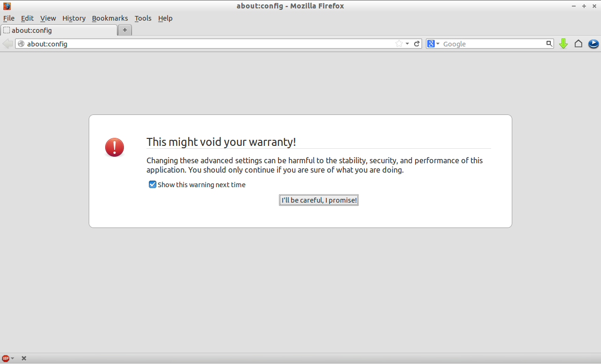Reload the current page
601x364 pixels.
(416, 44)
